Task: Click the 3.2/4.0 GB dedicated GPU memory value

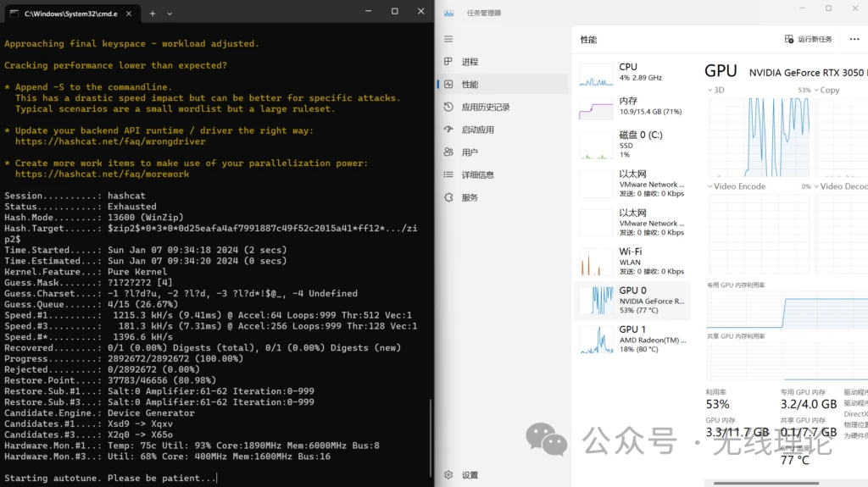Action: (808, 404)
